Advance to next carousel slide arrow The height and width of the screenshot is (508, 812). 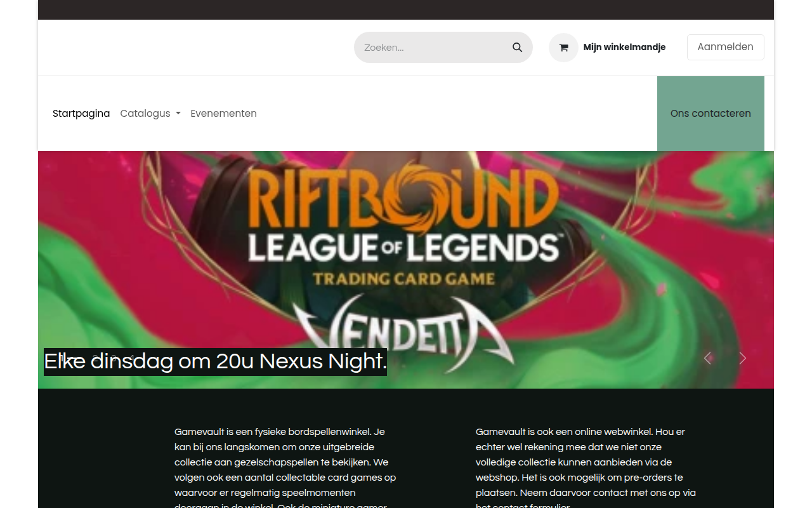click(742, 358)
